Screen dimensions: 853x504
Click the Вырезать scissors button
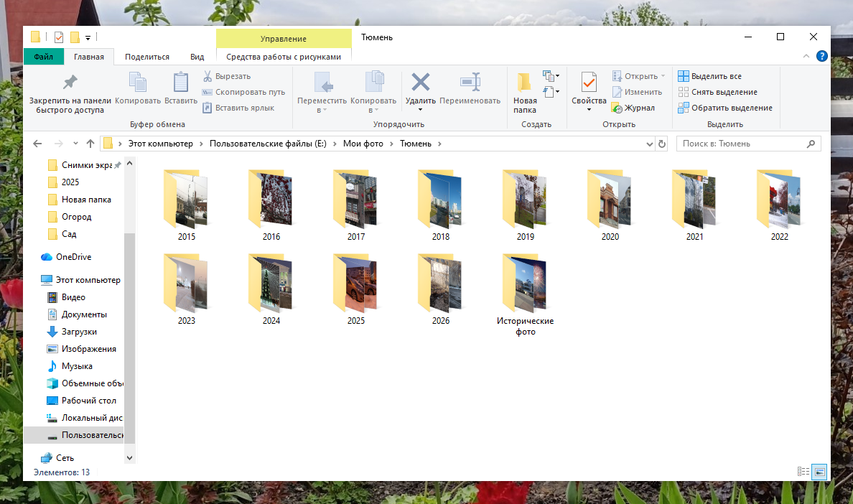(227, 77)
